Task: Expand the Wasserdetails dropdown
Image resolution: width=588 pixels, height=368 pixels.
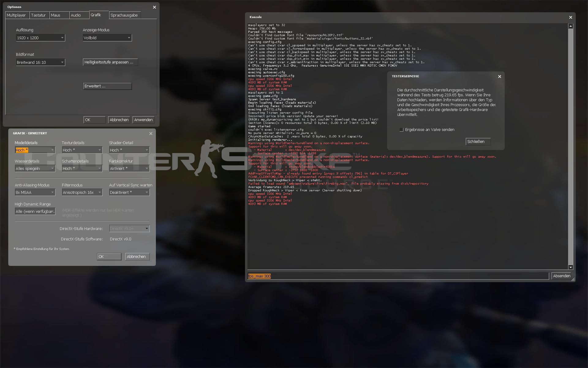Action: [x=35, y=168]
